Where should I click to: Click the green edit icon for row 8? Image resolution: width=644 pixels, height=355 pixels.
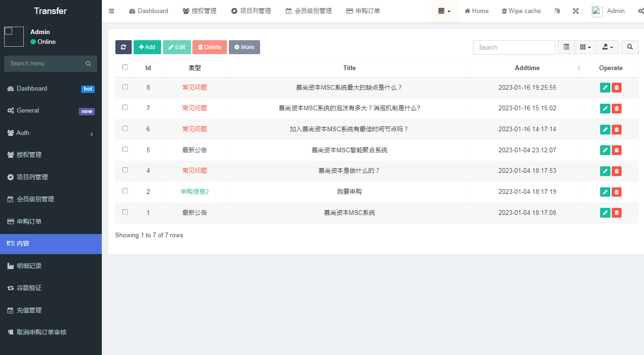[605, 87]
